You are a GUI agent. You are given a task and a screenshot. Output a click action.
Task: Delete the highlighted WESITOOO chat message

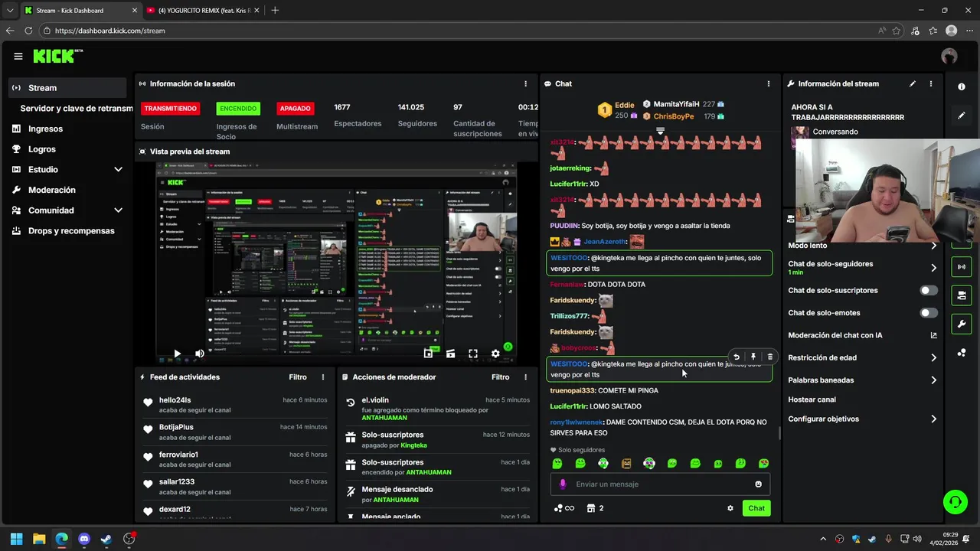[x=770, y=357]
